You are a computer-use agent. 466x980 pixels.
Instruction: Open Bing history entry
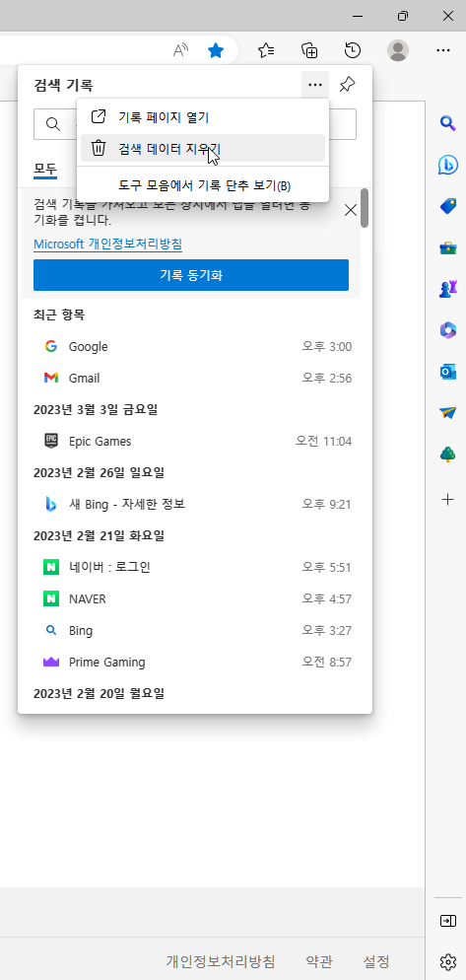pos(197,631)
